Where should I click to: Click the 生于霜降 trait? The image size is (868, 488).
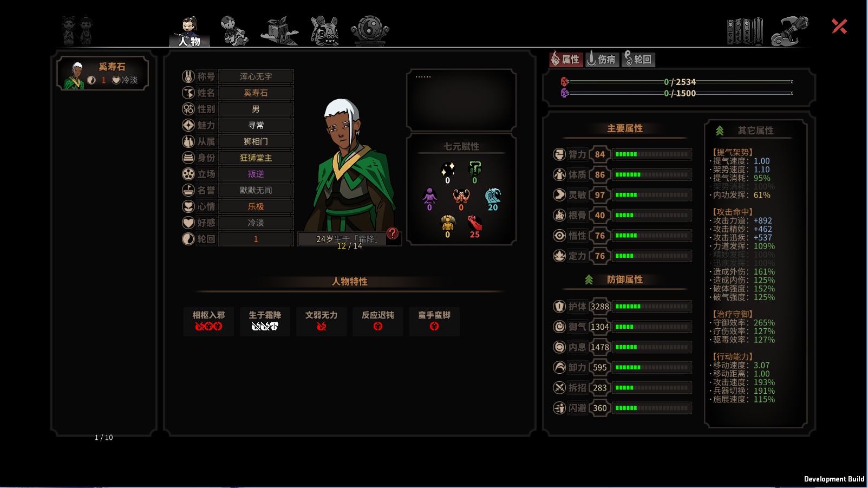(265, 321)
